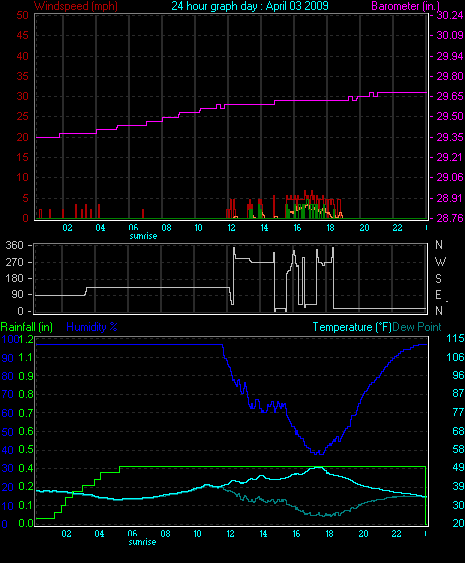Screen dimensions: 465x563
Task: Click the Temperature (°F) legend label
Action: 352,327
